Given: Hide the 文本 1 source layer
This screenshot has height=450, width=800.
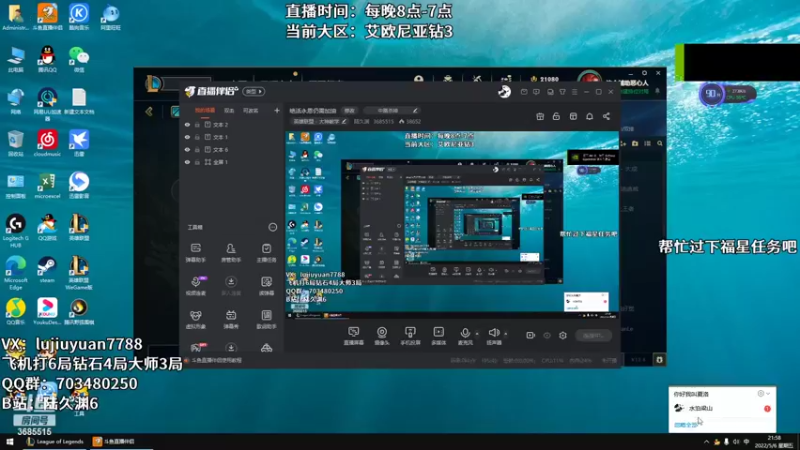Looking at the screenshot, I should 187,137.
